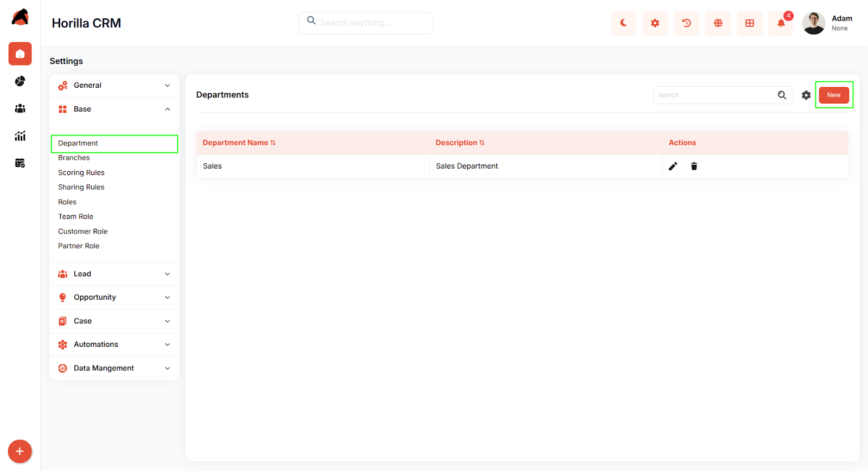
Task: Expand the Case settings section
Action: [114, 321]
